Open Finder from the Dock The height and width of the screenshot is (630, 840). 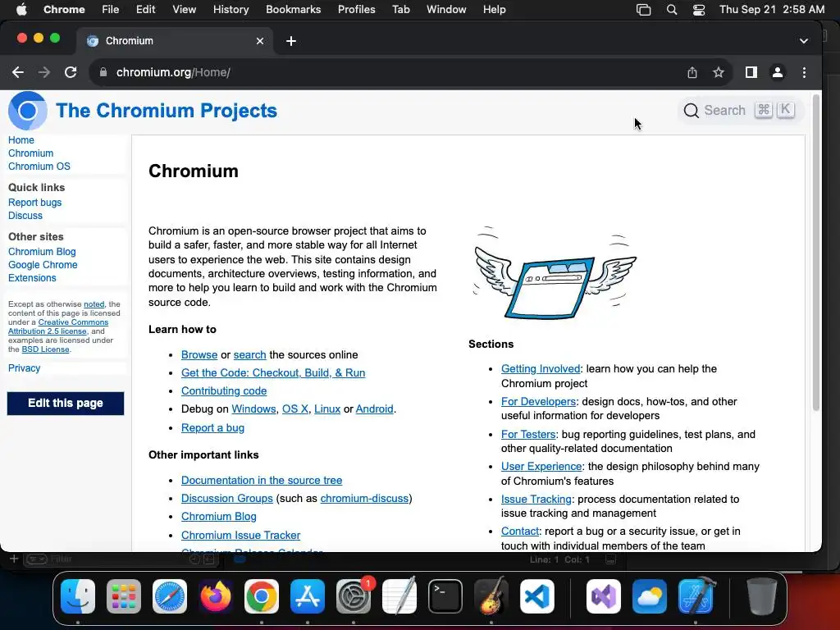coord(78,596)
